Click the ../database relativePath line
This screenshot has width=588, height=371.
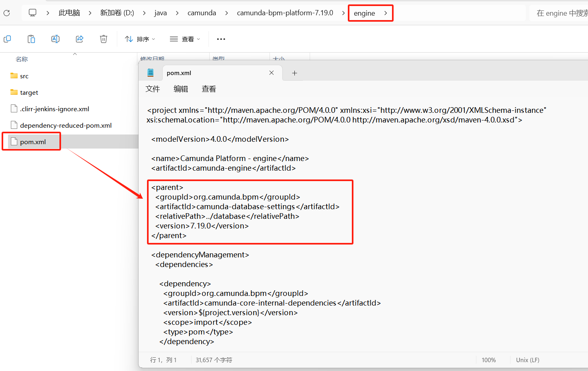(227, 216)
